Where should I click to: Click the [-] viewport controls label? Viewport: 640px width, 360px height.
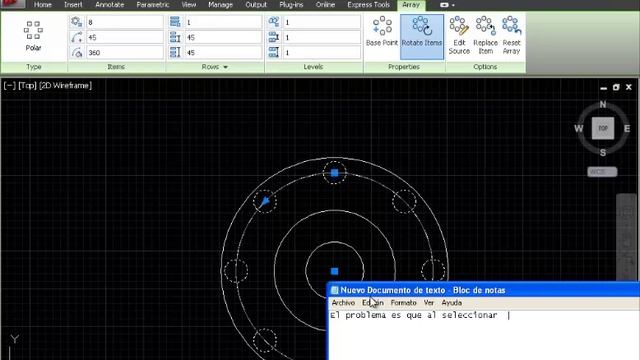pos(9,86)
